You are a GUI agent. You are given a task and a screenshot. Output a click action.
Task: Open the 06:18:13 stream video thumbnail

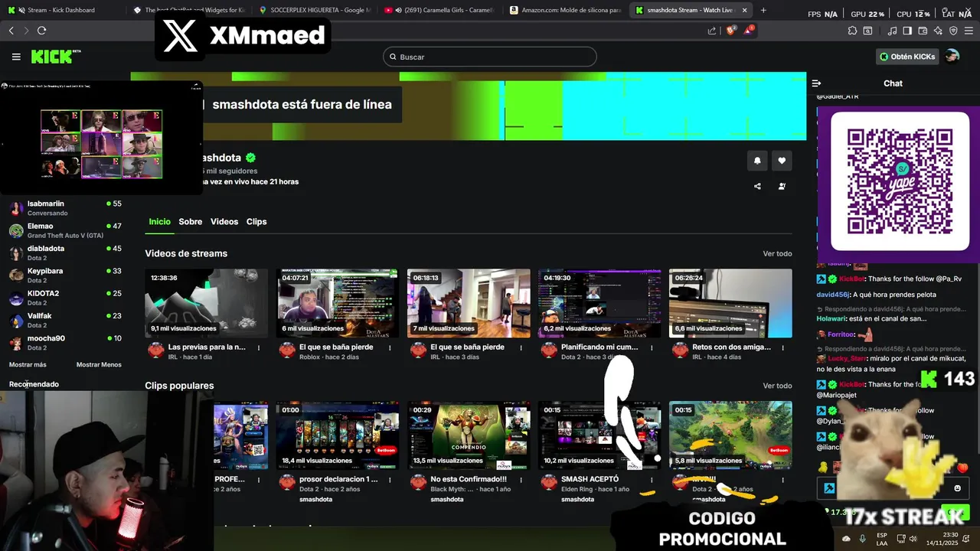tap(469, 303)
